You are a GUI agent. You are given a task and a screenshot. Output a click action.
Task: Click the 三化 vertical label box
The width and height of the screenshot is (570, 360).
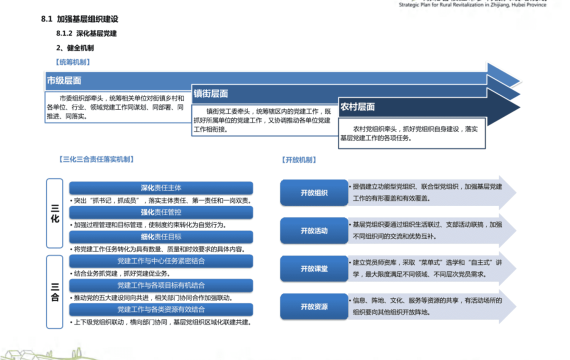tap(55, 213)
